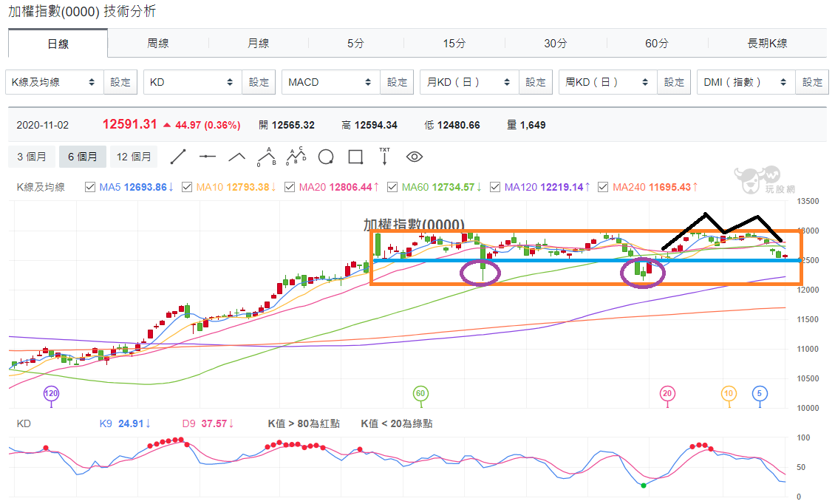835x504 pixels.
Task: Toggle drawings visibility with the eye icon
Action: (x=415, y=157)
